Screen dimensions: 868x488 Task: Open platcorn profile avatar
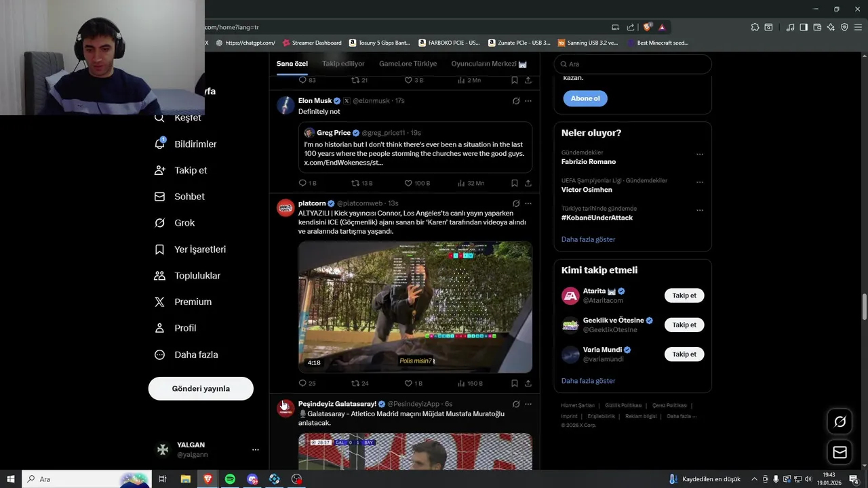click(285, 207)
